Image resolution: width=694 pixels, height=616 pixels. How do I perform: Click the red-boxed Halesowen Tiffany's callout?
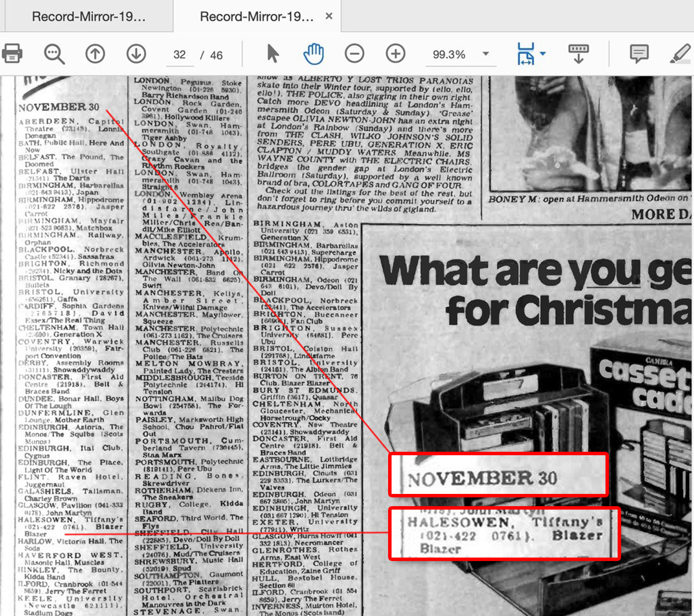[504, 533]
